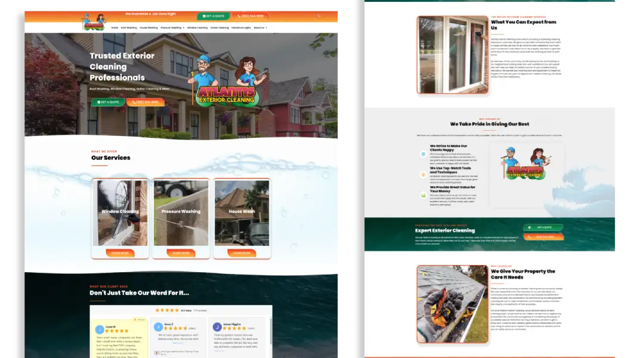The width and height of the screenshot is (644, 358).
Task: Click the blue icon beside Clients Happy heading
Action: pyautogui.click(x=423, y=154)
